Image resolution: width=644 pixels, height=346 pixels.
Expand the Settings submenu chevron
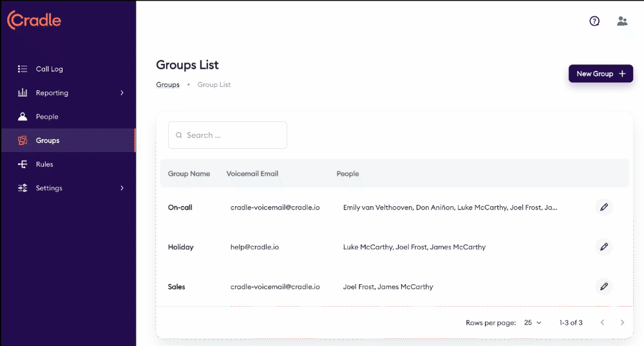click(x=122, y=188)
